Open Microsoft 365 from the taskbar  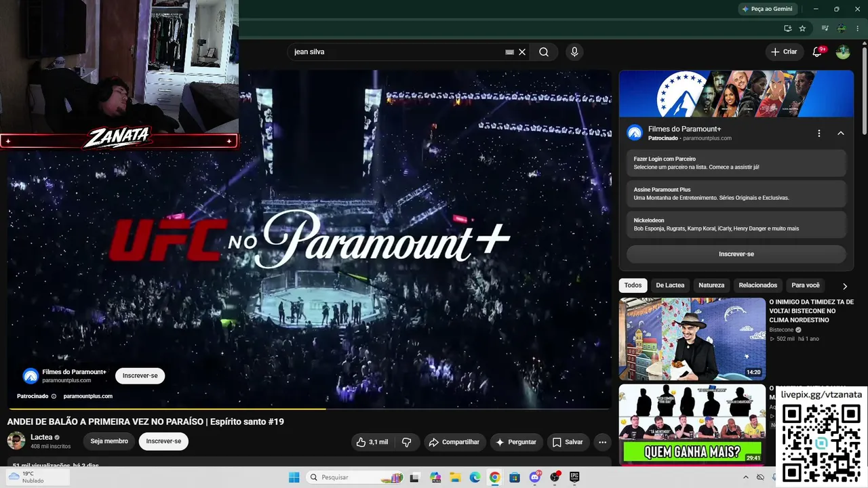click(x=435, y=477)
